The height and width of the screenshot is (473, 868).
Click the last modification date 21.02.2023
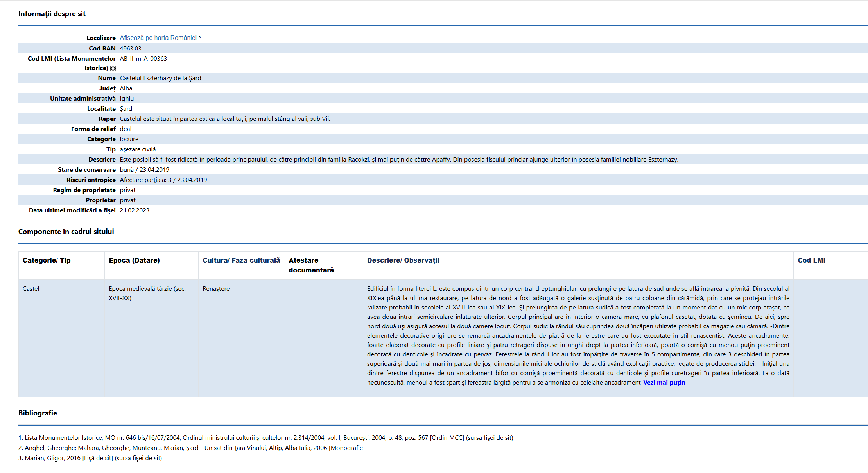coord(135,210)
